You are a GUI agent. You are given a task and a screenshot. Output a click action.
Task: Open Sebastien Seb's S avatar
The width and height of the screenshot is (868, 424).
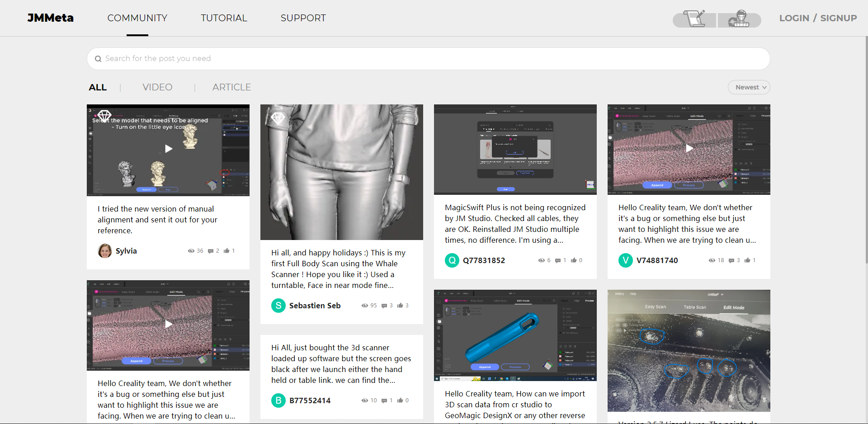point(278,306)
